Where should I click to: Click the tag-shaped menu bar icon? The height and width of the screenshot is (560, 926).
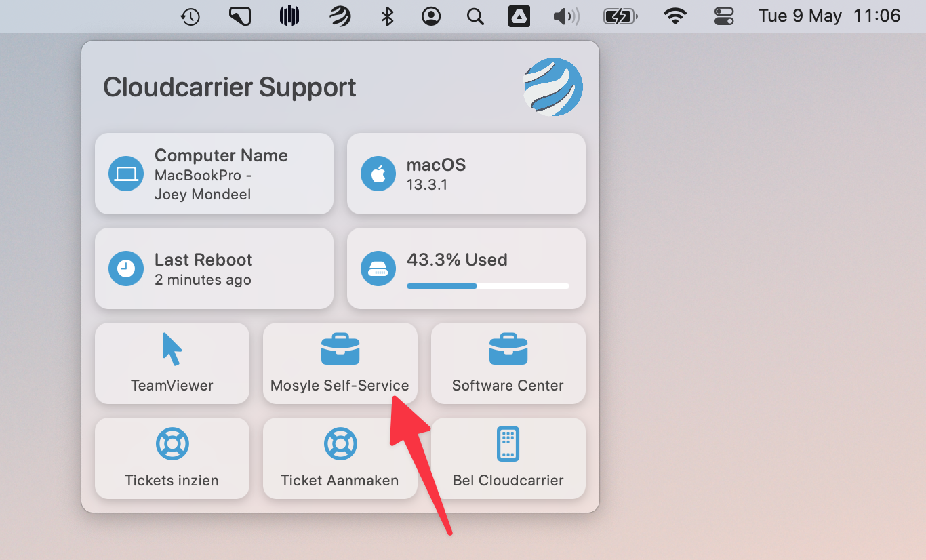tap(240, 16)
